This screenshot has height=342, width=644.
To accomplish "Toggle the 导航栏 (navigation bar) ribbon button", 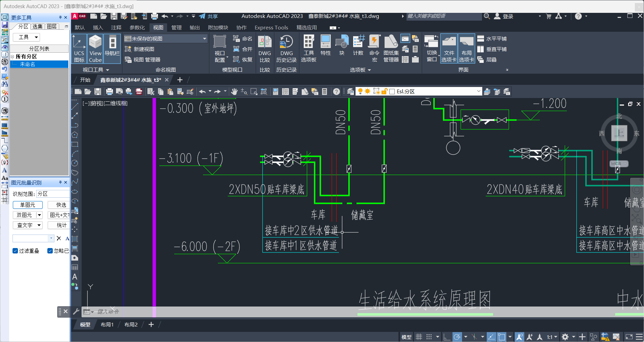I will (112, 49).
